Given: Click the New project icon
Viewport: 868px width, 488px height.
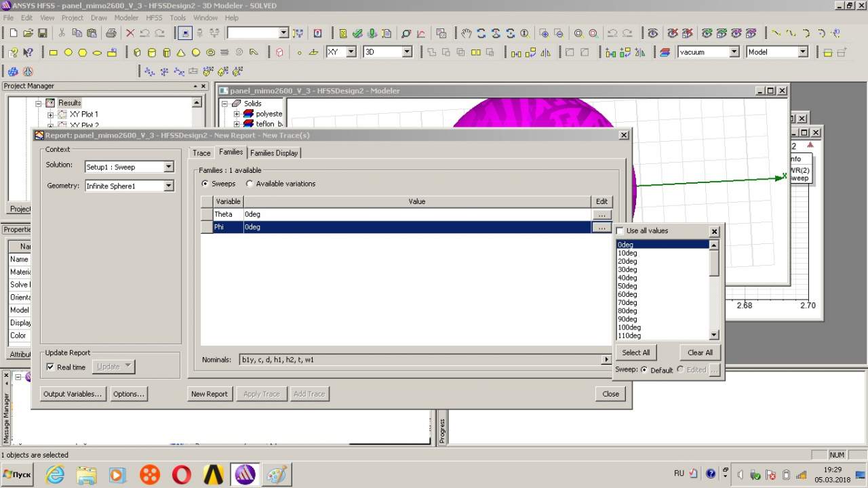Looking at the screenshot, I should [x=13, y=33].
